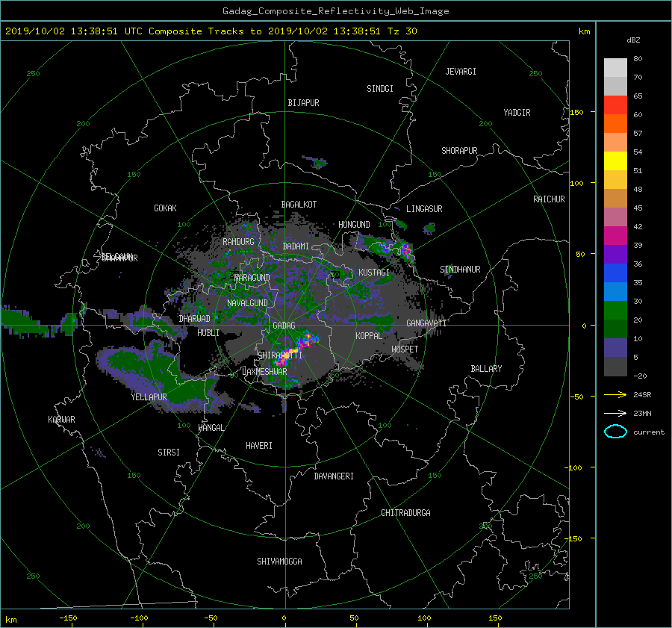The height and width of the screenshot is (628, 672).
Task: Select the KOPPAL label
Action: (x=369, y=336)
